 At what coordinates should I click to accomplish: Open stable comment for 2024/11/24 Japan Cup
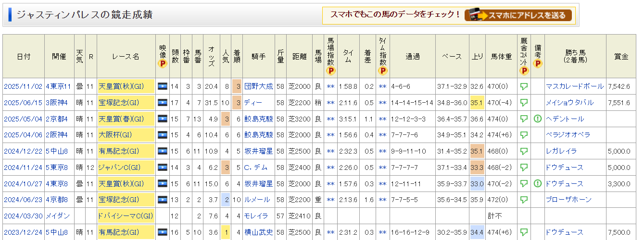(x=524, y=168)
